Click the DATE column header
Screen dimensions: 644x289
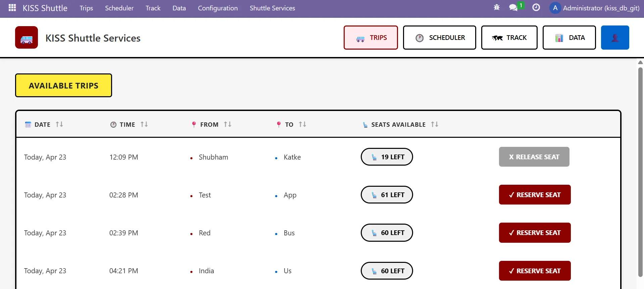coord(42,125)
